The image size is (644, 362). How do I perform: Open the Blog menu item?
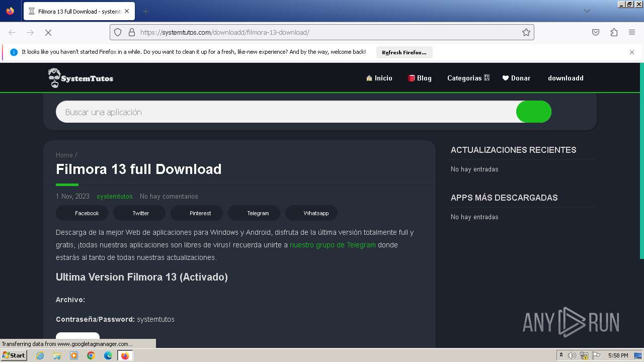(420, 78)
